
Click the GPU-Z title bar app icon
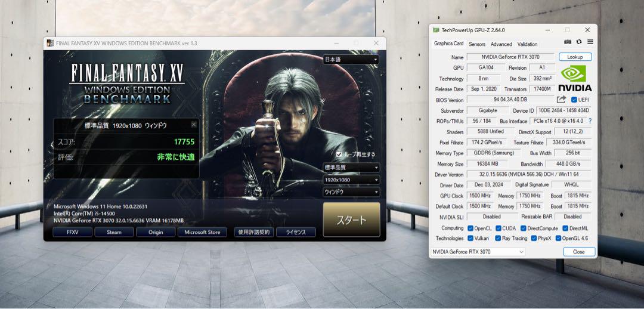(x=436, y=30)
